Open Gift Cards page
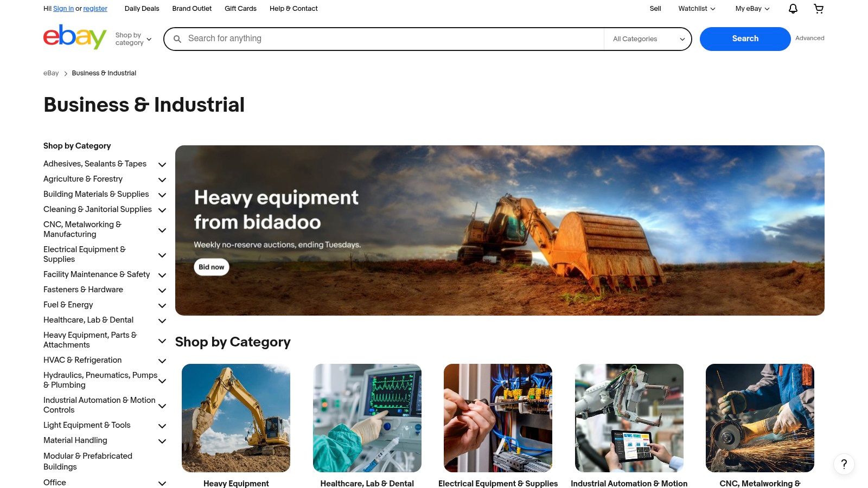 [240, 9]
